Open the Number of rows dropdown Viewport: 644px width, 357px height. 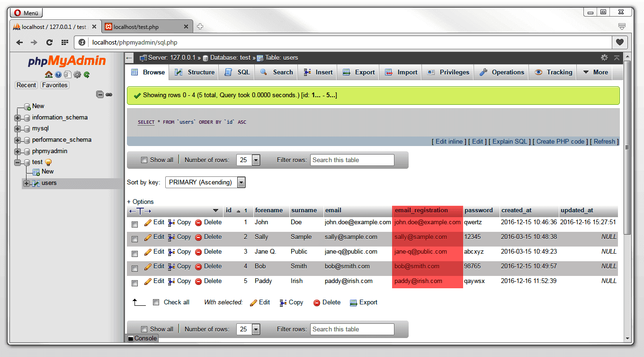pos(248,160)
